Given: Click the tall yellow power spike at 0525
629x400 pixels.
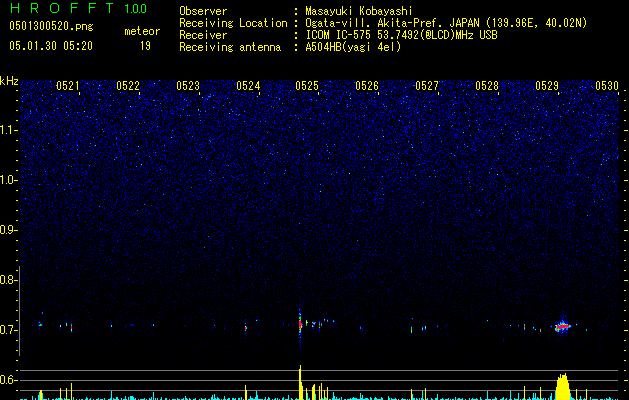Looking at the screenshot, I should [300, 382].
